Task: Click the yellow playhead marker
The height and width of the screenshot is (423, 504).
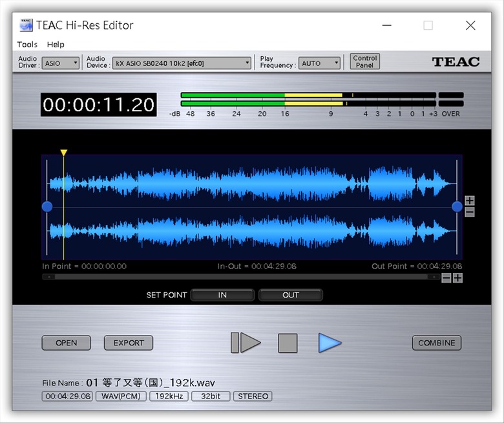Action: [x=63, y=153]
